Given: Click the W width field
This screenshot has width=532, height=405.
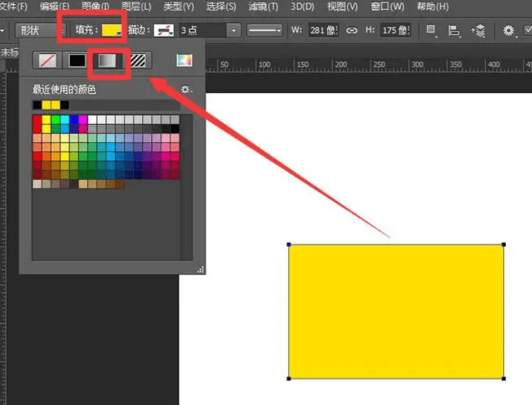Looking at the screenshot, I should (x=323, y=31).
